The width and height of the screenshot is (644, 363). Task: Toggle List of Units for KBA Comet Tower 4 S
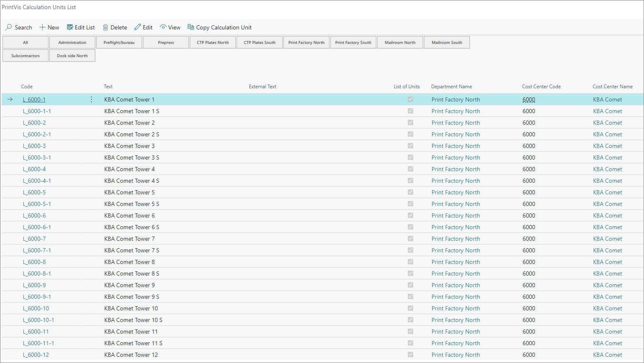point(410,181)
